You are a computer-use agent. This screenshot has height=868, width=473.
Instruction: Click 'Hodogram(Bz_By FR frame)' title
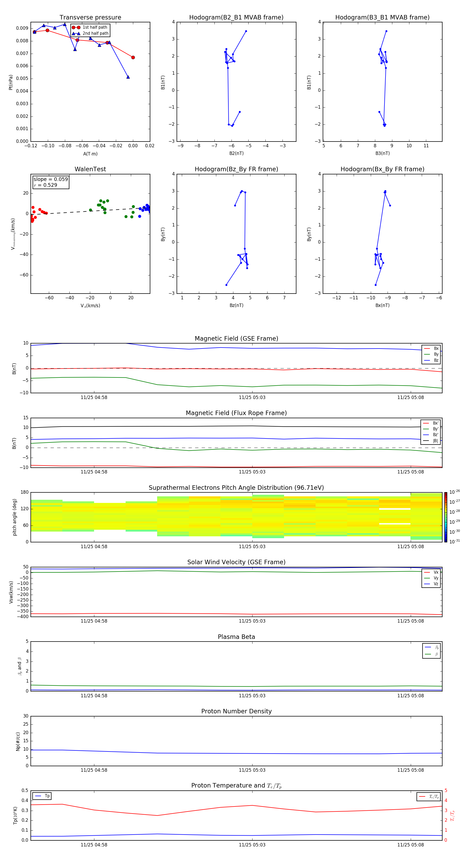pos(236,169)
